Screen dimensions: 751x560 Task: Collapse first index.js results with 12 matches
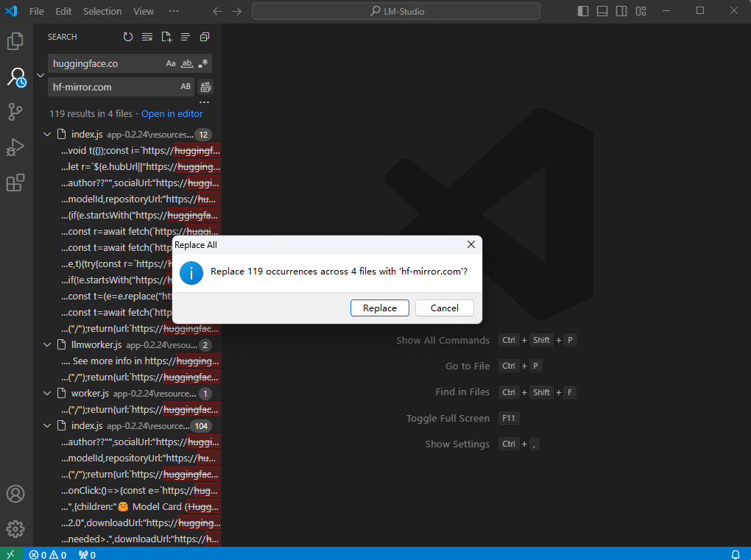click(x=47, y=135)
